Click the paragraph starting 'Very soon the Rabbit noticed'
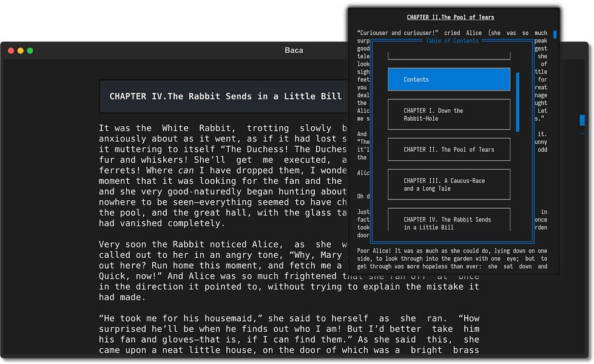 (x=289, y=271)
